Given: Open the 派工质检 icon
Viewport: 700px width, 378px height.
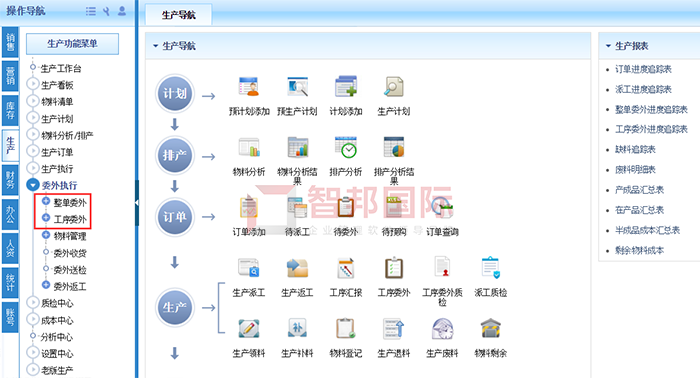Looking at the screenshot, I should pos(491,268).
